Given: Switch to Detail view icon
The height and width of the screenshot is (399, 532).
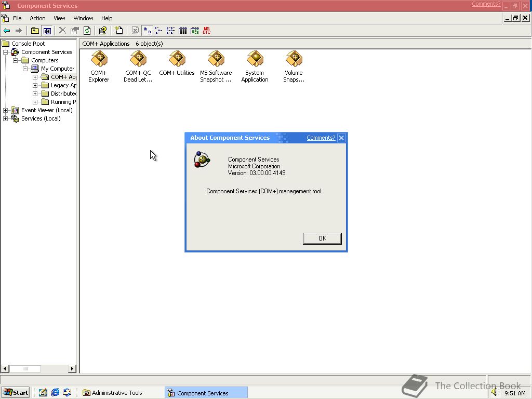Looking at the screenshot, I should [x=182, y=31].
